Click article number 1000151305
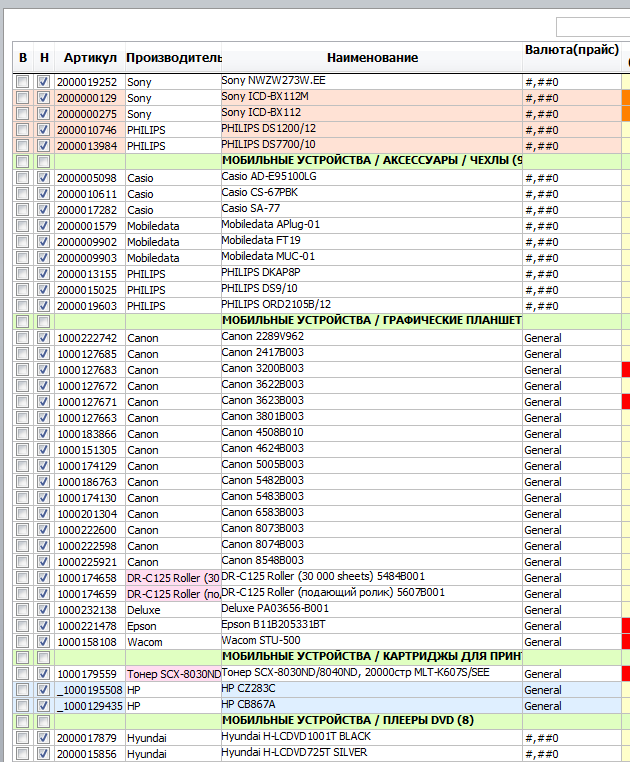This screenshot has height=762, width=630. click(x=87, y=450)
